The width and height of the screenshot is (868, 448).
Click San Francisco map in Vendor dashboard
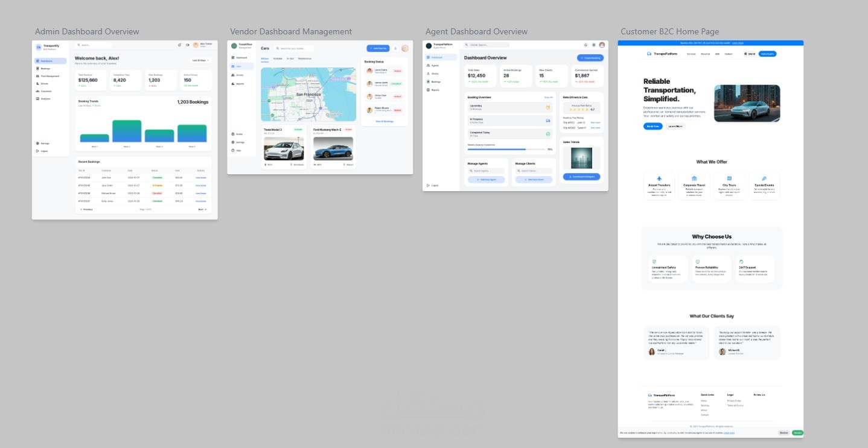coord(308,95)
